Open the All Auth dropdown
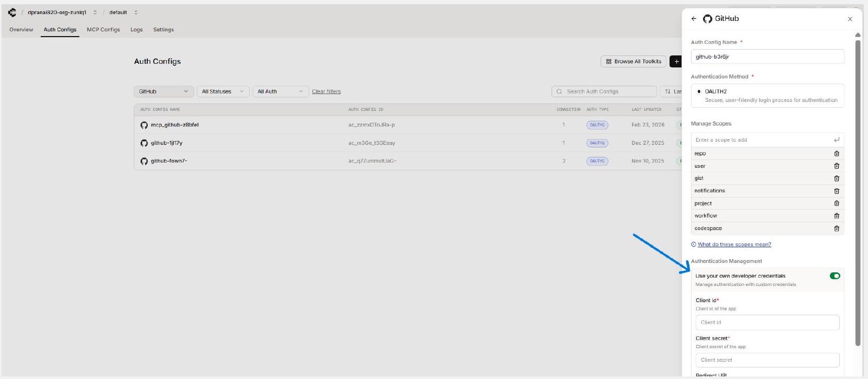Viewport: 868px width, 379px height. (x=280, y=91)
